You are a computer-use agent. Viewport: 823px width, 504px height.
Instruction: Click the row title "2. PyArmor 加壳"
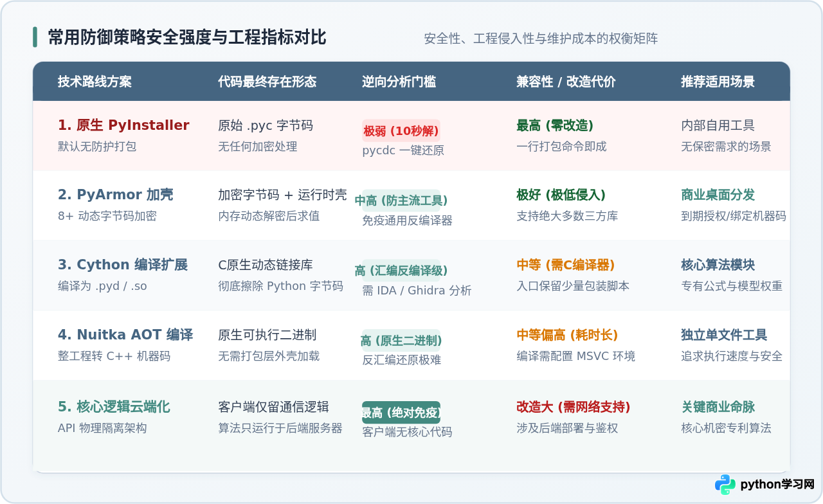(116, 195)
